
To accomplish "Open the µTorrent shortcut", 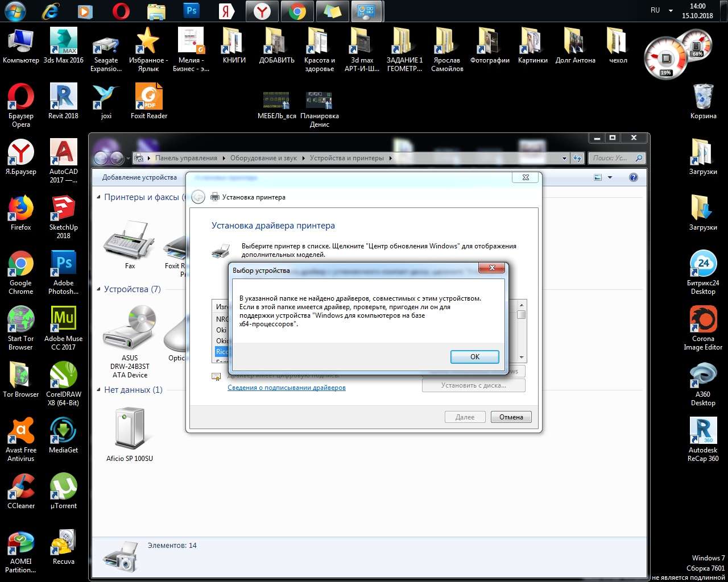I will coord(64,492).
